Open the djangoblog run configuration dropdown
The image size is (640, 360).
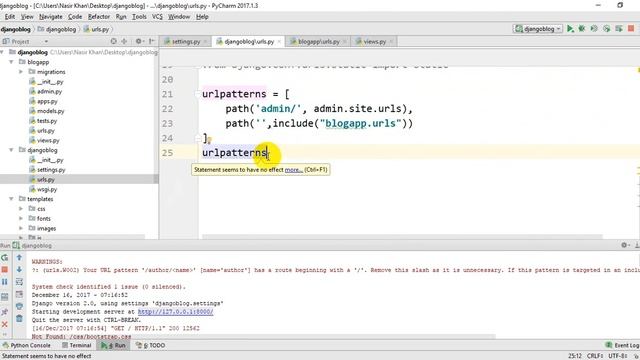[x=538, y=29]
